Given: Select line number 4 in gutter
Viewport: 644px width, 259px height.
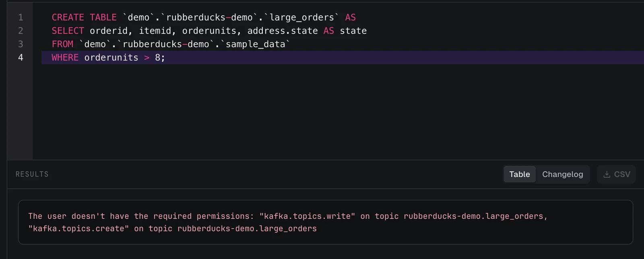Looking at the screenshot, I should point(21,58).
